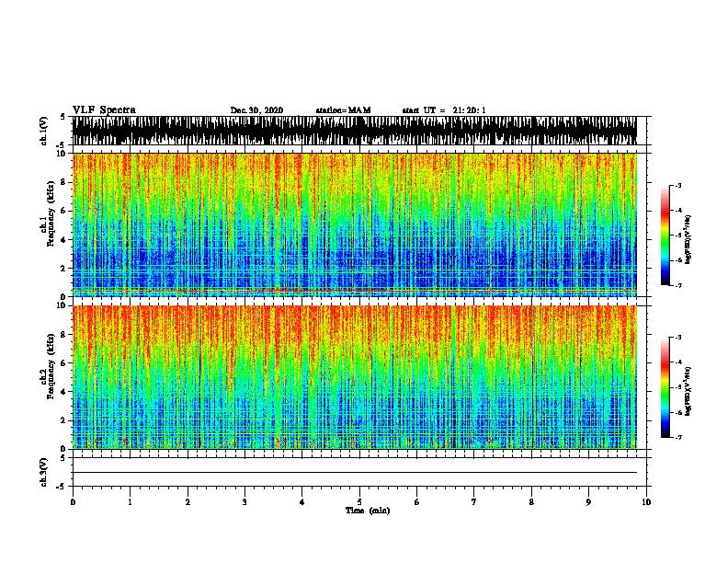This screenshot has width=728, height=563.
Task: Click inside the ch.1 frequency spectrogram
Action: point(354,224)
